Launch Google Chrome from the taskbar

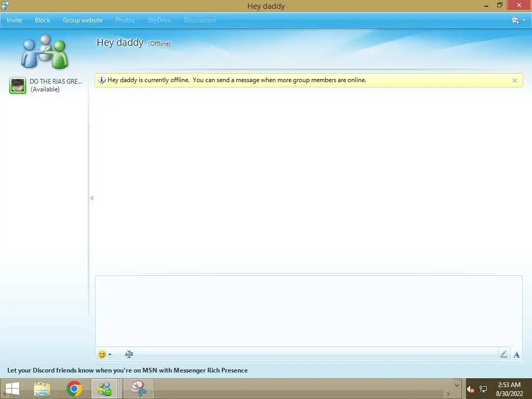pyautogui.click(x=74, y=389)
